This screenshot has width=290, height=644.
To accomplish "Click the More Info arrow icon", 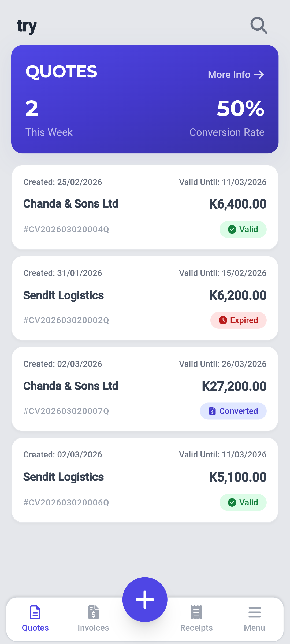I will pyautogui.click(x=259, y=75).
